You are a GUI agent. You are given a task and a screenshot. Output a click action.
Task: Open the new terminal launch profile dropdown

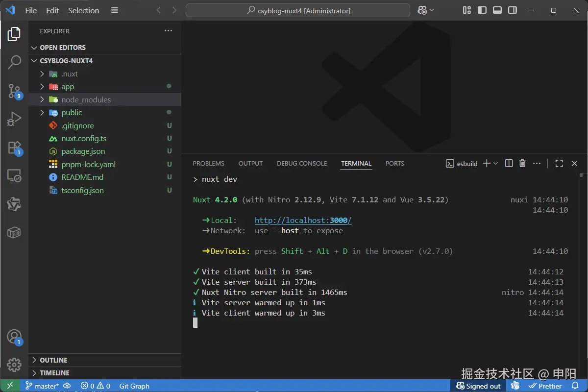(496, 164)
